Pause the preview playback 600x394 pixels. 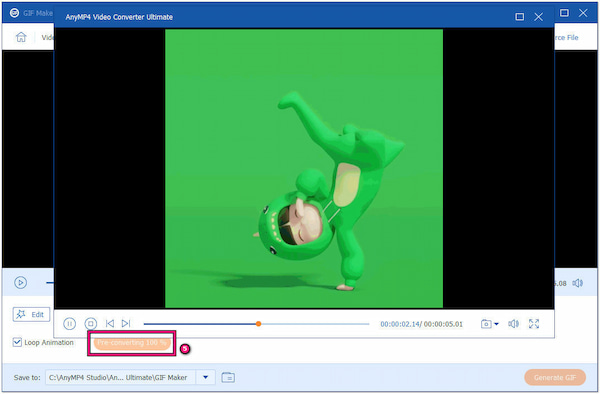69,324
